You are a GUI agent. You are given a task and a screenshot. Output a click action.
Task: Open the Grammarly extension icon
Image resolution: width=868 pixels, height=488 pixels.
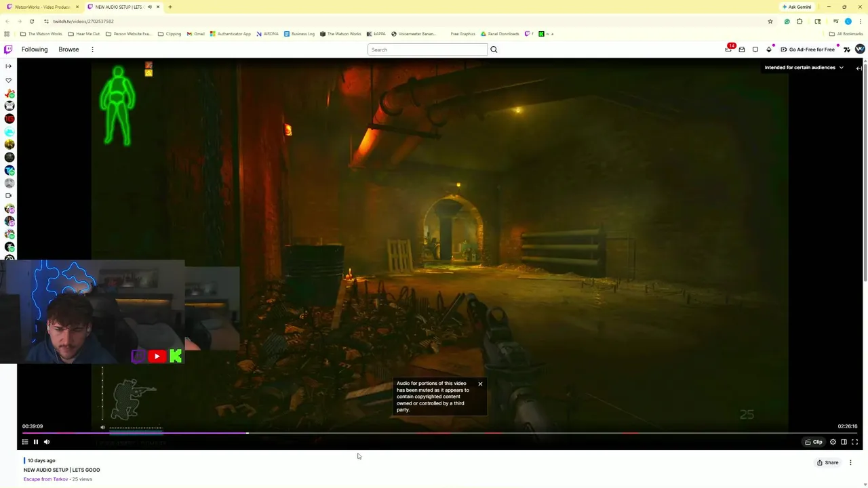click(x=787, y=21)
